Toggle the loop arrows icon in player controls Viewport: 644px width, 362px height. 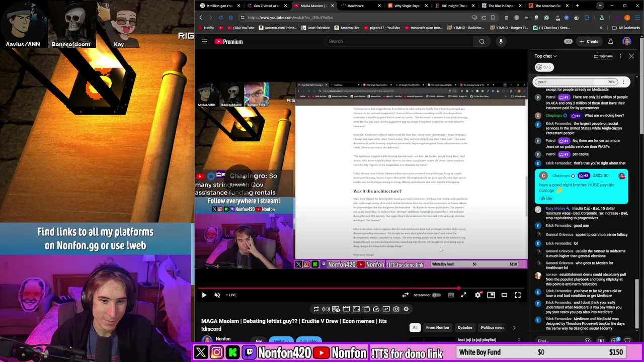tap(405, 295)
